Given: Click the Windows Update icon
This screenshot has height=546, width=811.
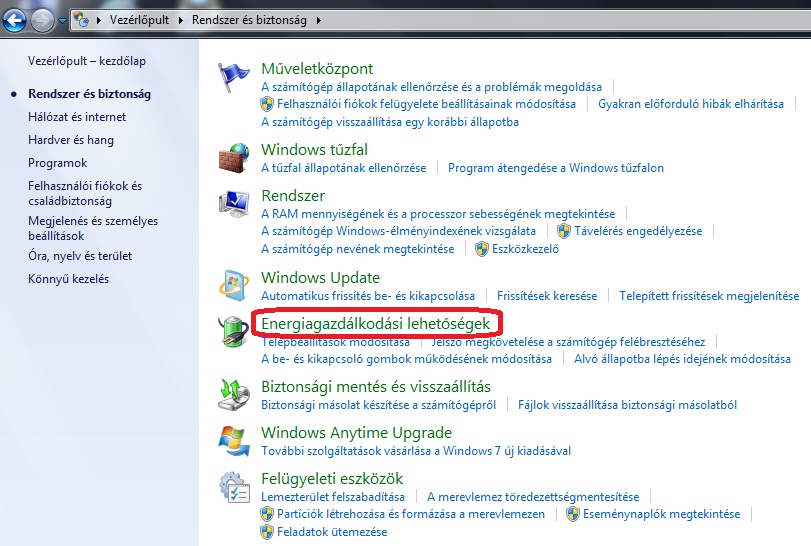Looking at the screenshot, I should tap(234, 285).
